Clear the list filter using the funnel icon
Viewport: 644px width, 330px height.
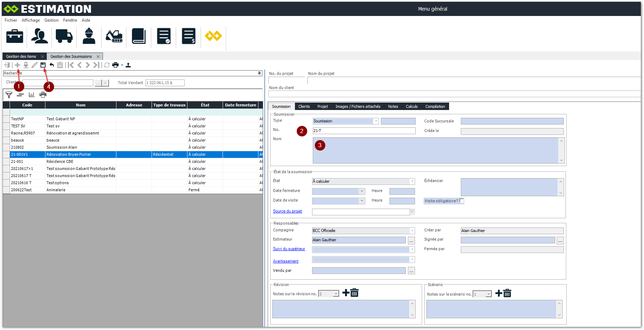9,95
